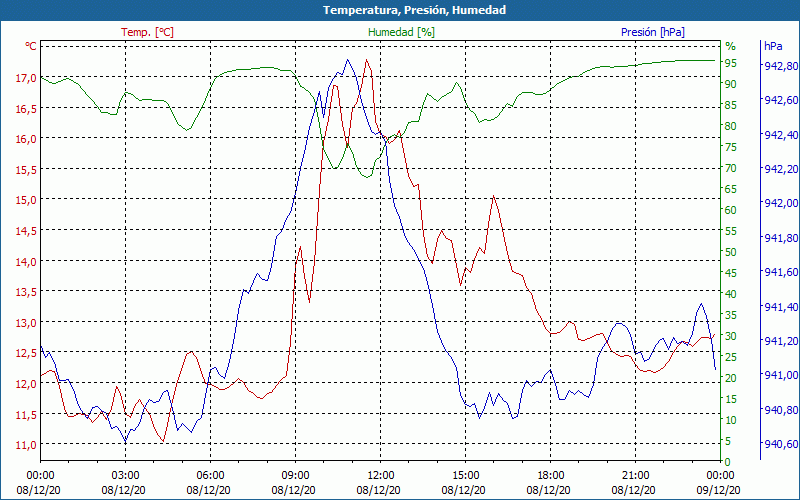Click the green '90' humidity axis value
The width and height of the screenshot is (800, 500).
coord(731,84)
